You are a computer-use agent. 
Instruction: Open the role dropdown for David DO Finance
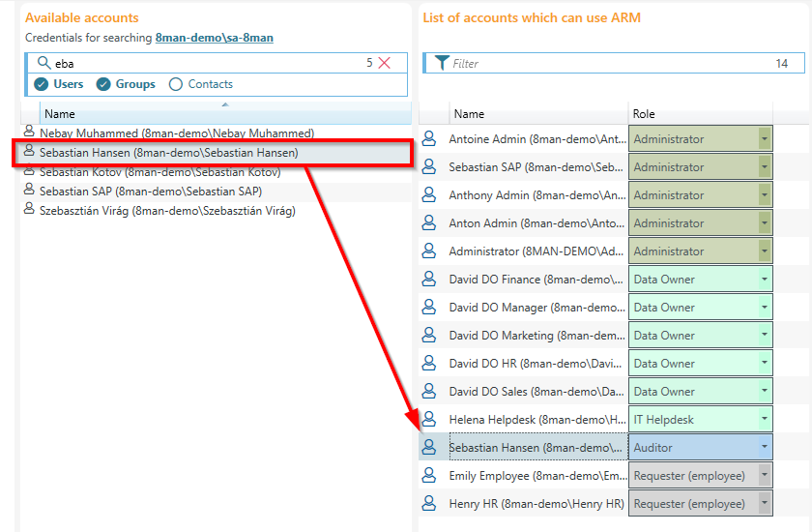pyautogui.click(x=765, y=280)
